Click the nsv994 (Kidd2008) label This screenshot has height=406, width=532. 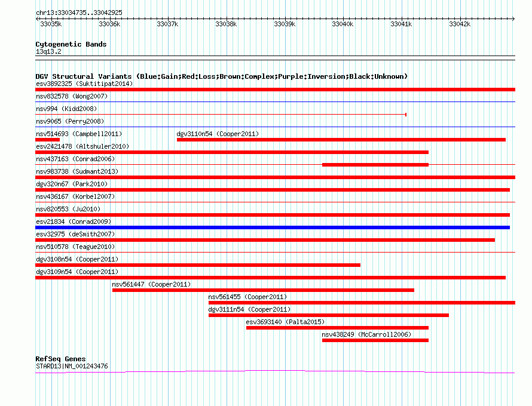(x=66, y=109)
